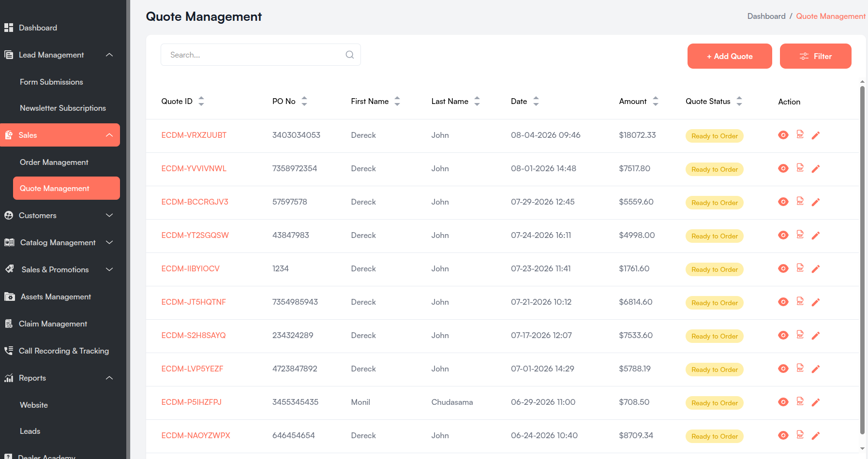Open Dashboard from the sidebar
Image resolution: width=868 pixels, height=459 pixels.
[38, 28]
